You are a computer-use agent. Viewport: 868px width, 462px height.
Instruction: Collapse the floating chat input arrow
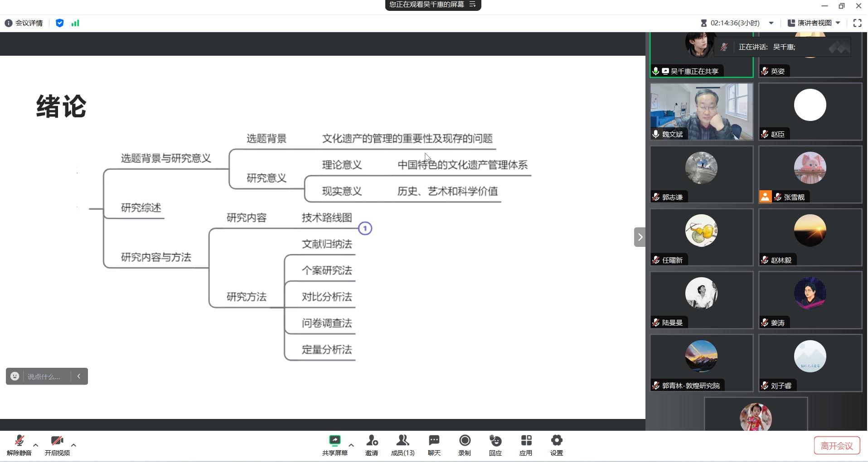pyautogui.click(x=79, y=376)
